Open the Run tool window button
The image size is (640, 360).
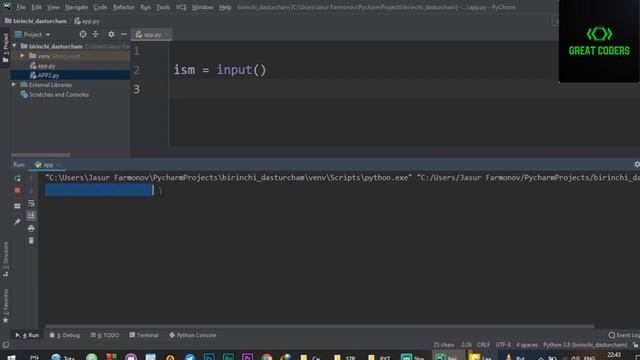tap(27, 335)
